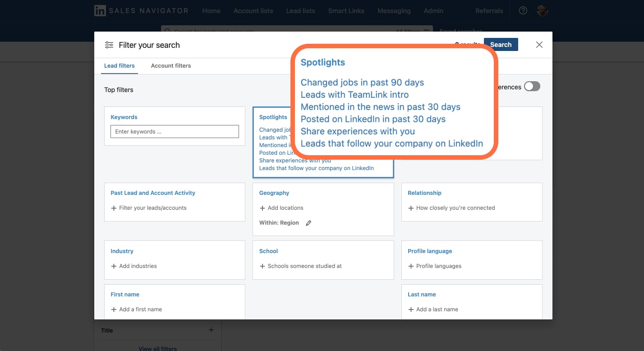
Task: Click Profile languages text
Action: (x=439, y=266)
